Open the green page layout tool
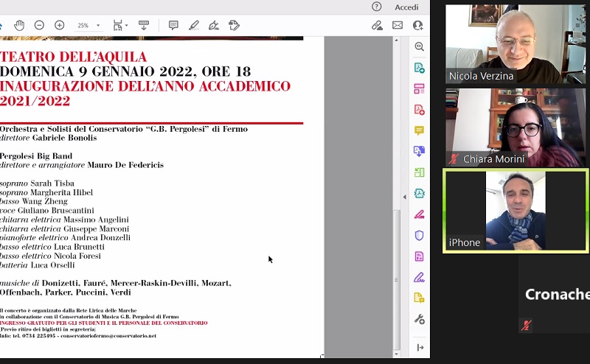 [419, 172]
